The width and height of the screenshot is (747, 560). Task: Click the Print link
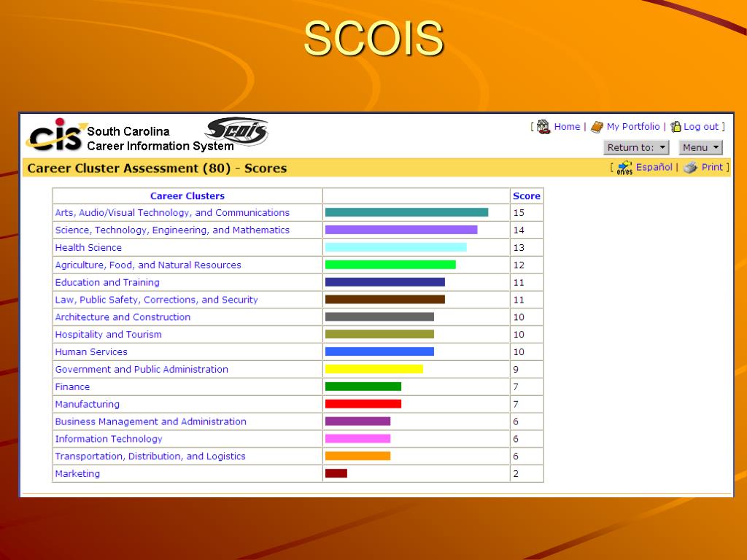712,167
